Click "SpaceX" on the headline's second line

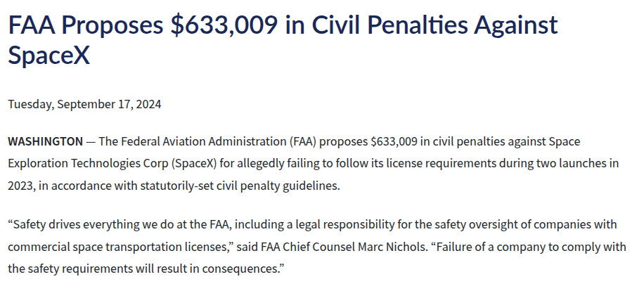[x=49, y=56]
